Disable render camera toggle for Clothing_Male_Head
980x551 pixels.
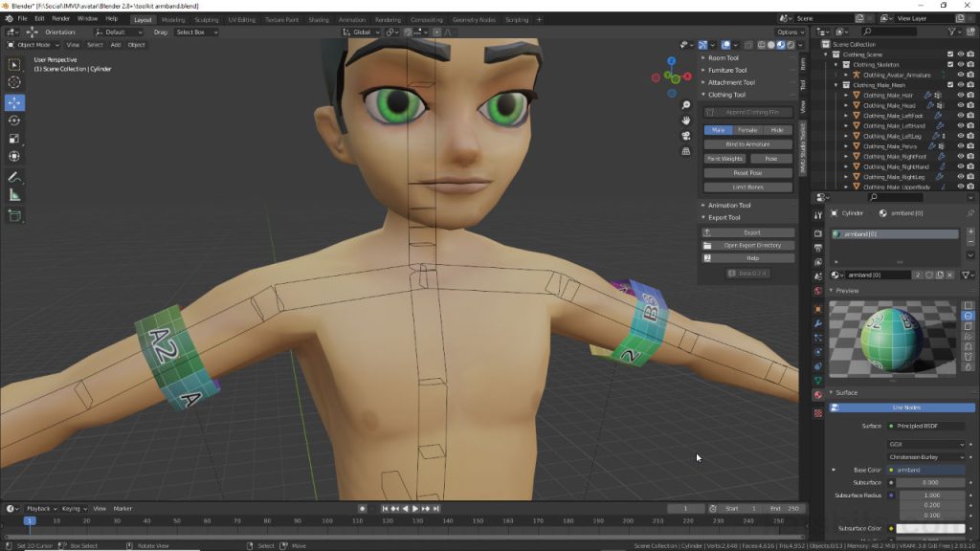coord(969,106)
